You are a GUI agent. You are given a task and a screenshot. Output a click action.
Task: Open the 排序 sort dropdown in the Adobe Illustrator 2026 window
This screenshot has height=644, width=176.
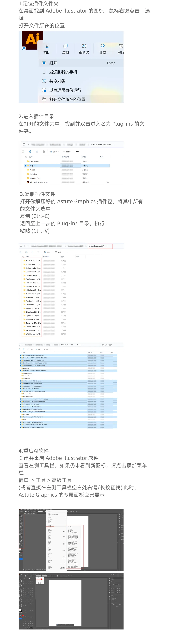coord(54,152)
